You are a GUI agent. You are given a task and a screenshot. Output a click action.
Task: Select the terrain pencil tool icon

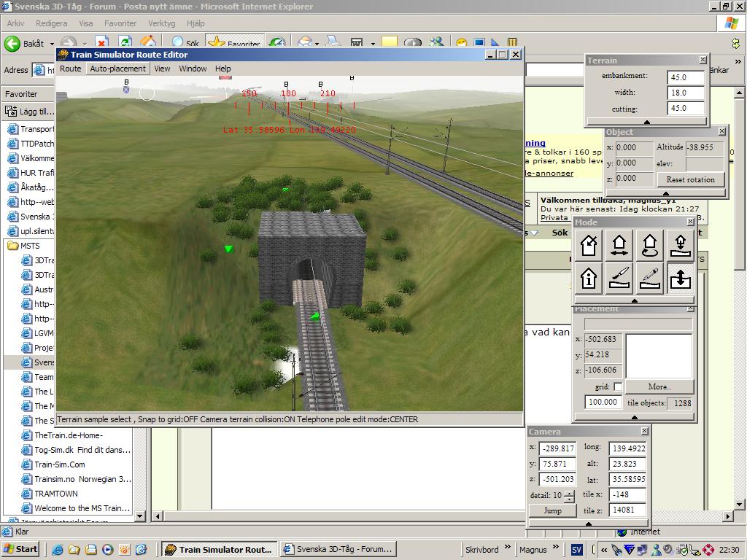click(x=649, y=278)
